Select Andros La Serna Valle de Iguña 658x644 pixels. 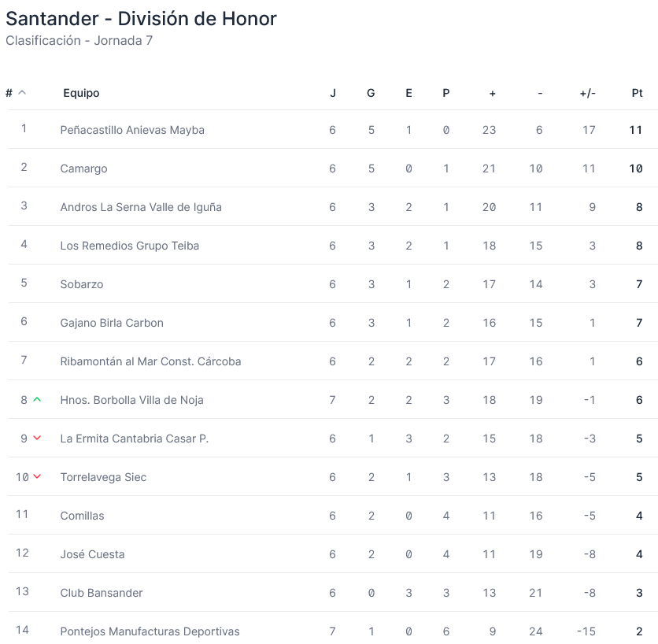point(141,207)
